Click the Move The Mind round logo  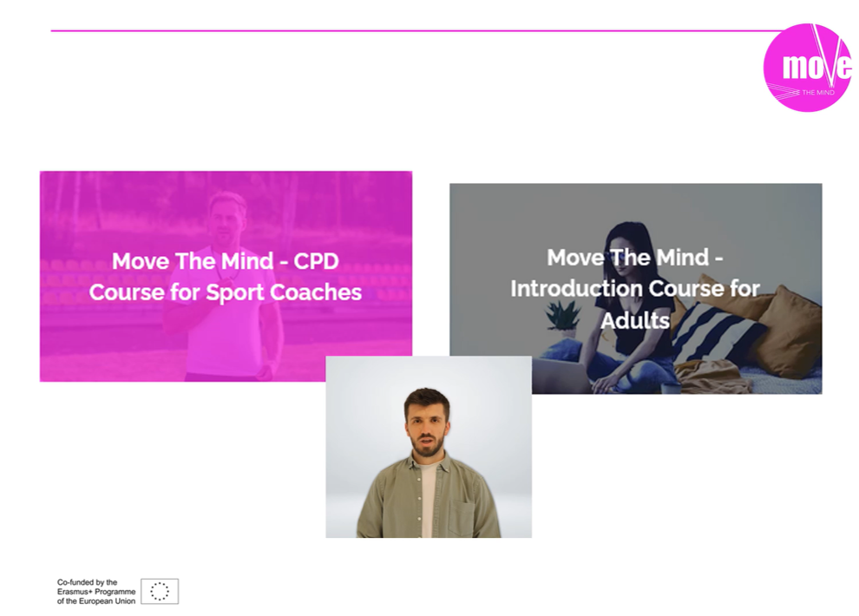point(807,68)
